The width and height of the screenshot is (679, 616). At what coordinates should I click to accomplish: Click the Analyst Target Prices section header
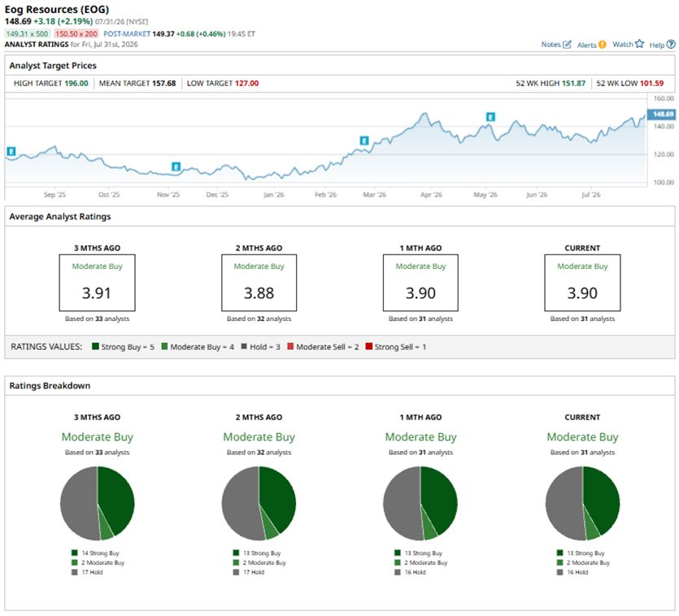coord(53,65)
